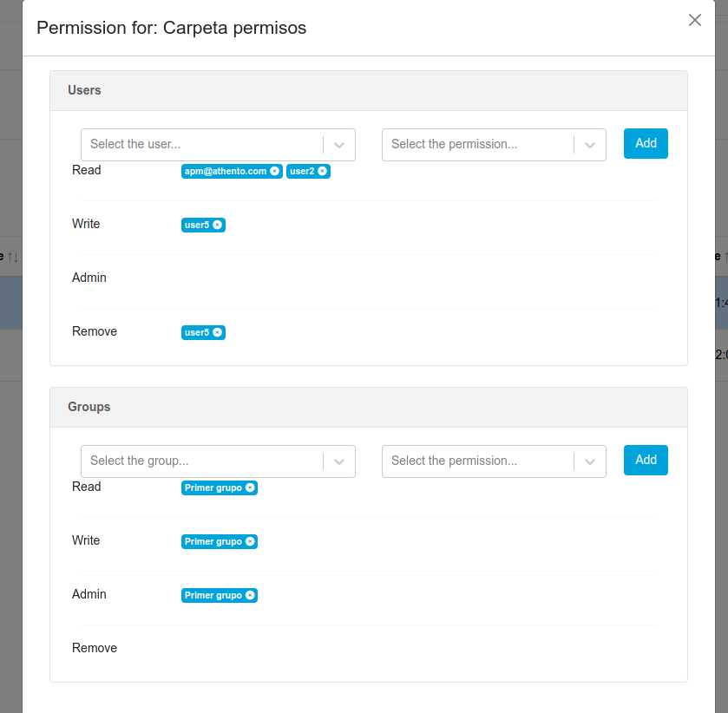Click Add button in Groups section

(646, 461)
